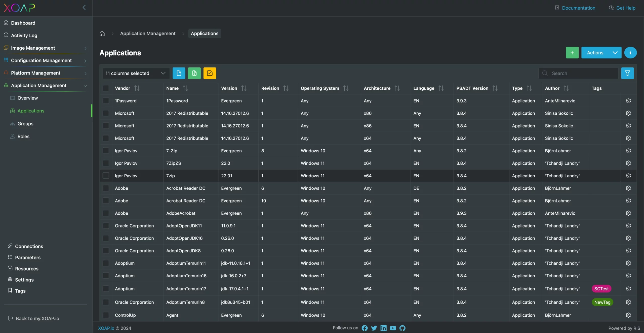This screenshot has height=333, width=644.
Task: Check the 1Password row checkbox
Action: 106,101
